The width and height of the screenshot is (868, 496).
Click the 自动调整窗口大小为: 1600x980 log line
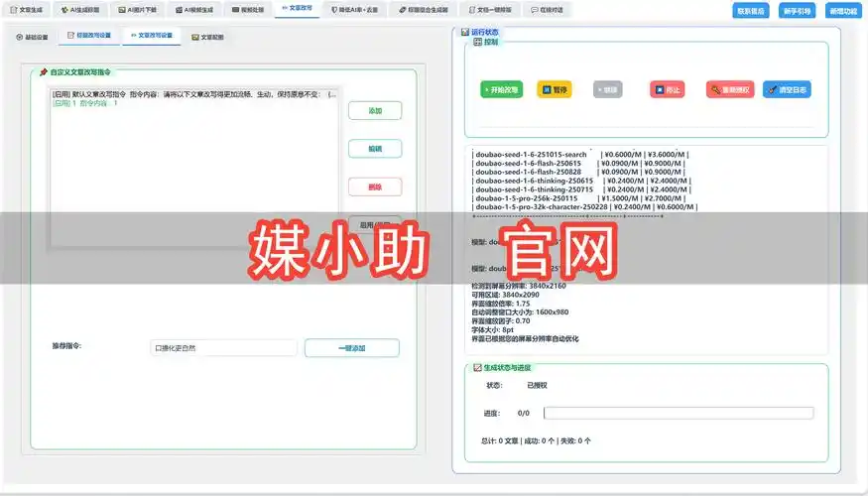[x=520, y=312]
